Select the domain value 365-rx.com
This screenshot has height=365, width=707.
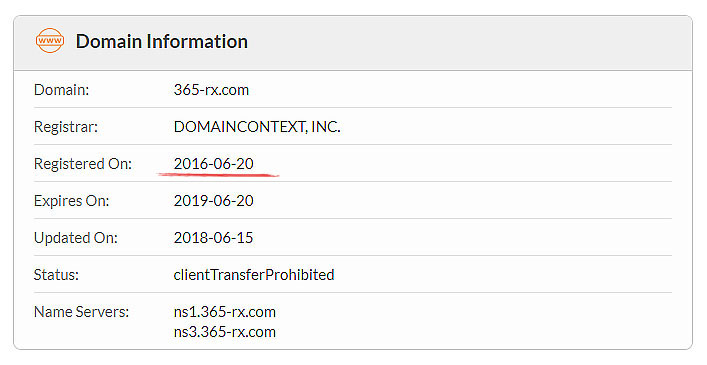coord(211,90)
